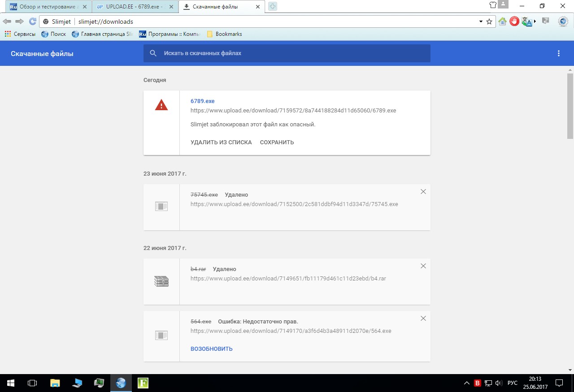Click the file icon for 75745.exe
The image size is (574, 392).
[x=161, y=207]
